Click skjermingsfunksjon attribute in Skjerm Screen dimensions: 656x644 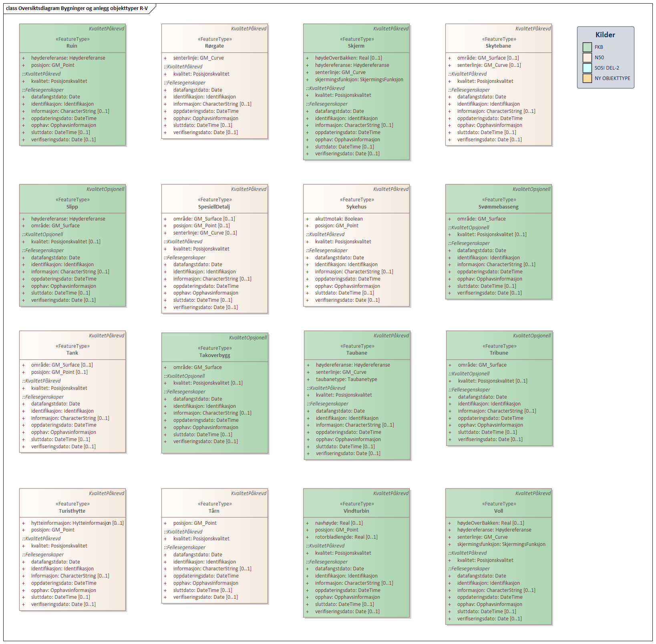tap(359, 80)
